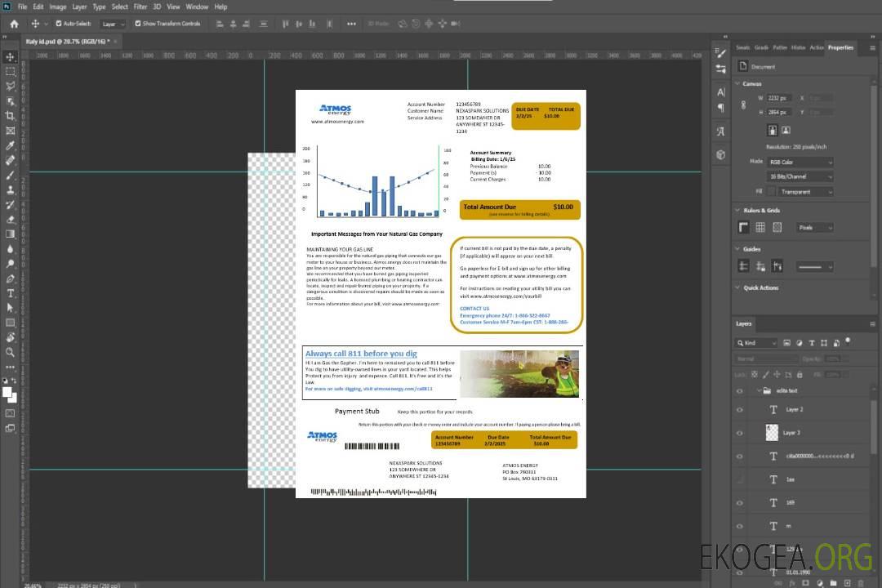Open the Mode RGB Color dropdown
Viewport: 882px width, 588px height.
pyautogui.click(x=800, y=162)
